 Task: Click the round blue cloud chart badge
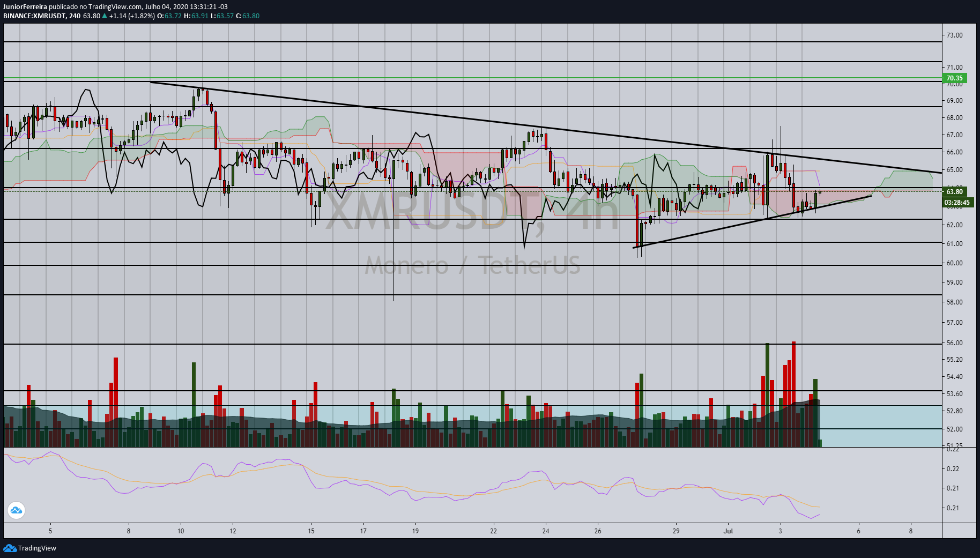point(16,510)
